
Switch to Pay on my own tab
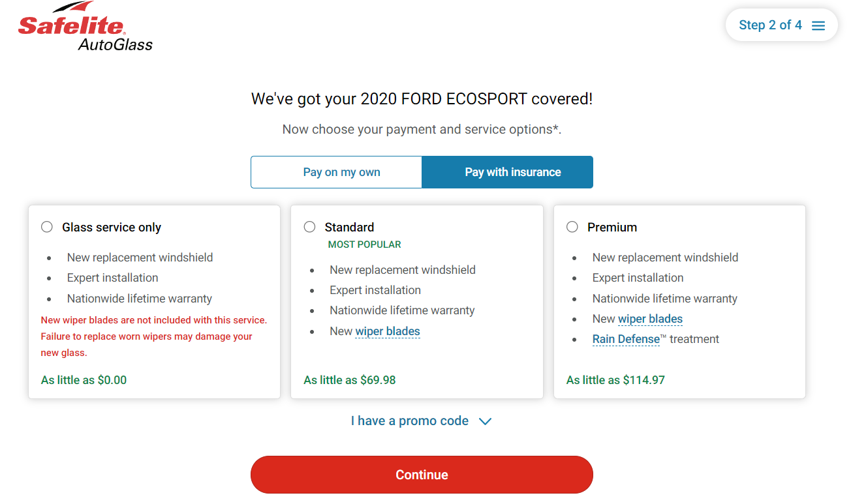pyautogui.click(x=337, y=172)
